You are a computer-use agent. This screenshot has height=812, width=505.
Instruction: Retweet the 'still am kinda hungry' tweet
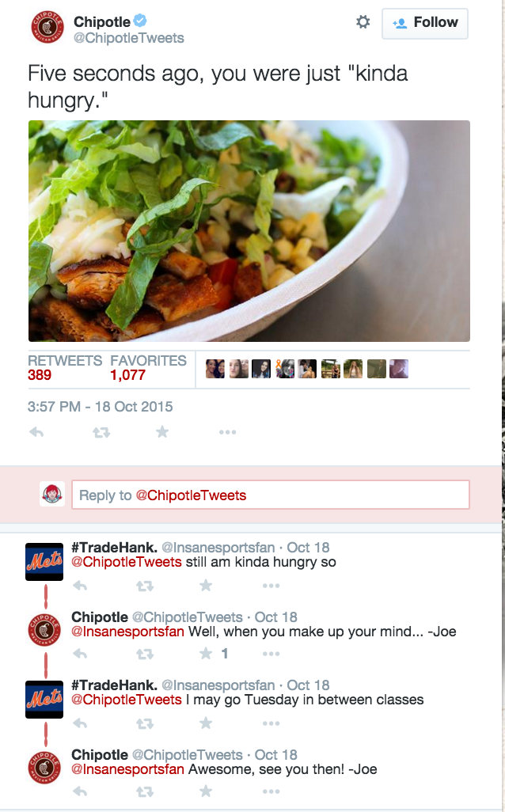145,586
